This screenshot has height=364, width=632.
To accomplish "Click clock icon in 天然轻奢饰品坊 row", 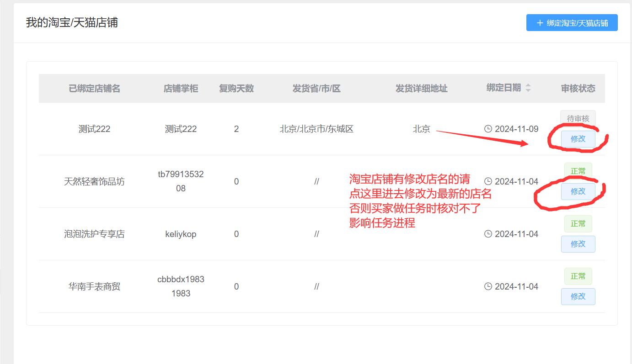I will click(488, 181).
